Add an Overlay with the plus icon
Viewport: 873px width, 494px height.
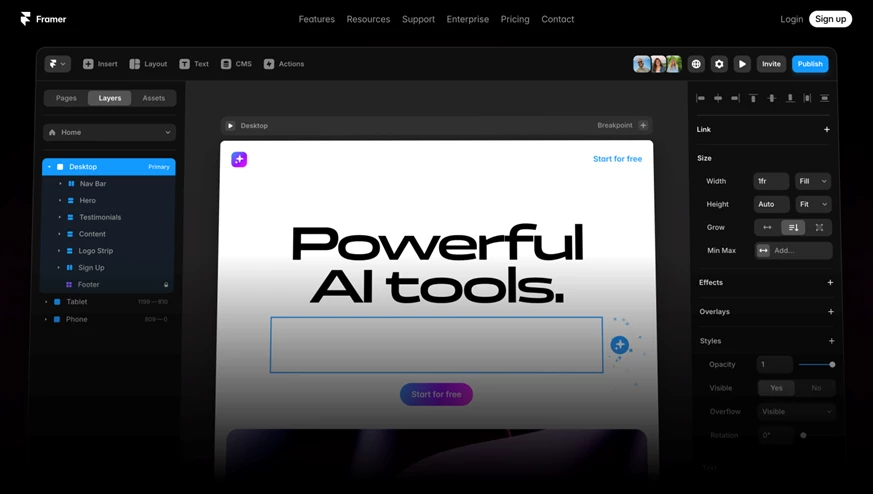point(831,311)
